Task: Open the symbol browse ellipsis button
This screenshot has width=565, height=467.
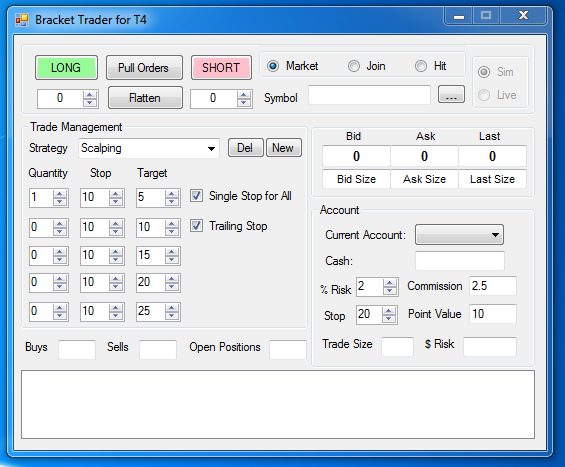Action: [x=451, y=94]
